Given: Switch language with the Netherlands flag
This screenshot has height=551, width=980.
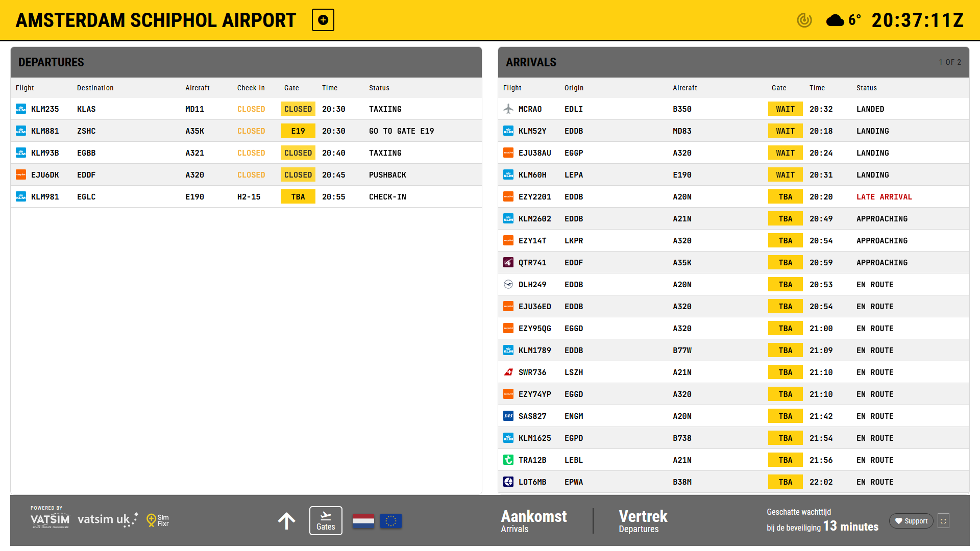Looking at the screenshot, I should (x=363, y=521).
